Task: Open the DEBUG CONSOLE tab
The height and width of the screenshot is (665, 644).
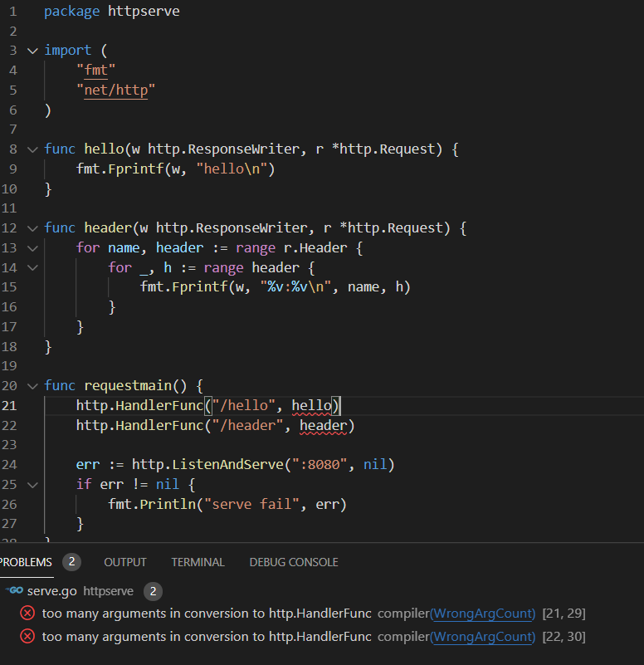Action: tap(294, 562)
